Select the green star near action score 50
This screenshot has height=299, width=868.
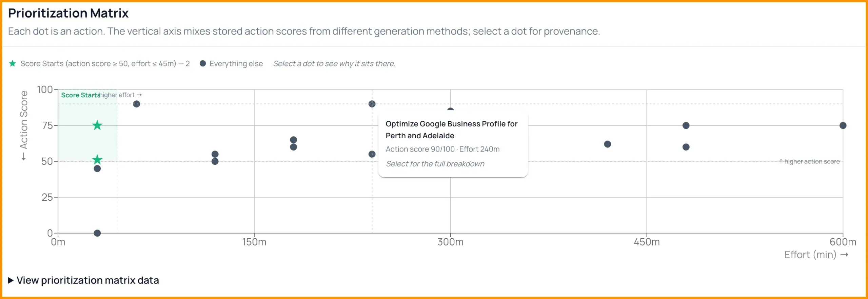[97, 160]
